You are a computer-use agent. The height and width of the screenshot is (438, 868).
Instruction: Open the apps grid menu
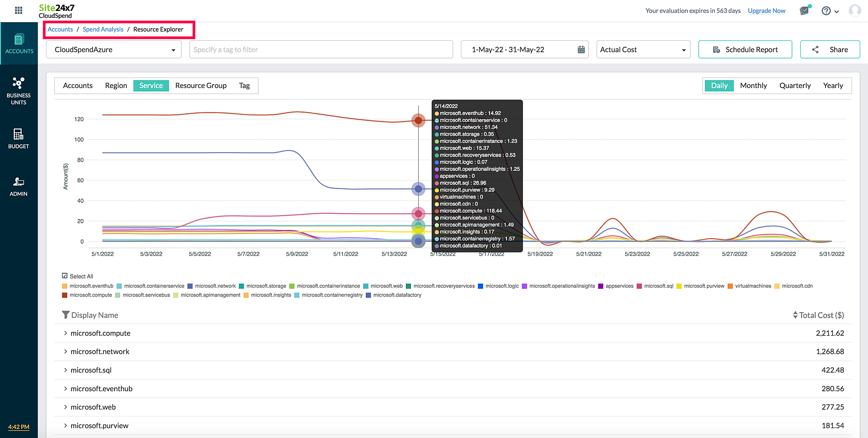point(18,10)
